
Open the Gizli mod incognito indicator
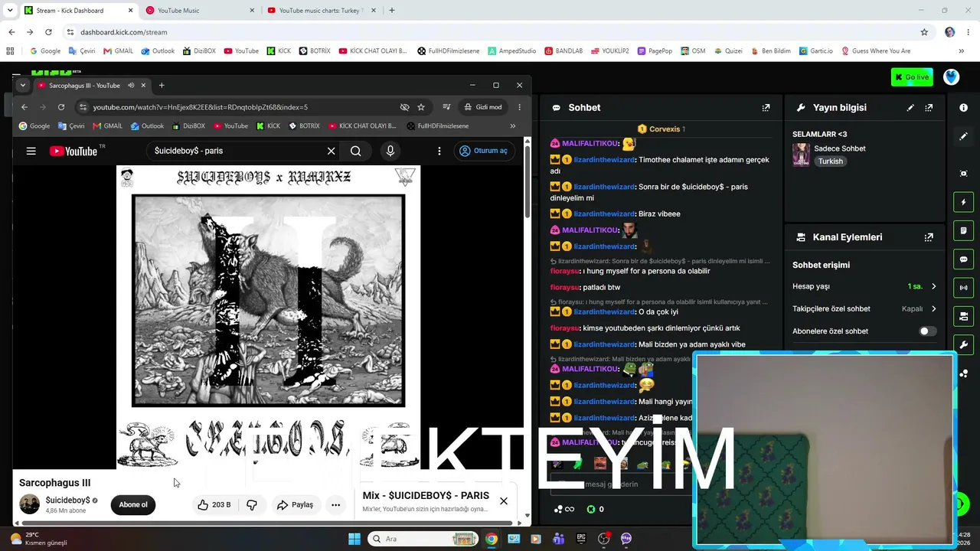click(x=483, y=107)
